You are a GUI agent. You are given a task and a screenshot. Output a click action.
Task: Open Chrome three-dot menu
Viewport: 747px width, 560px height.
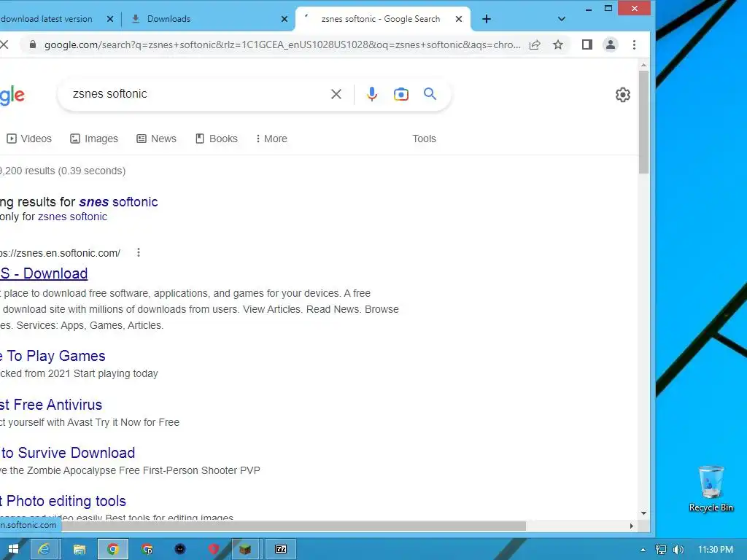coord(634,44)
